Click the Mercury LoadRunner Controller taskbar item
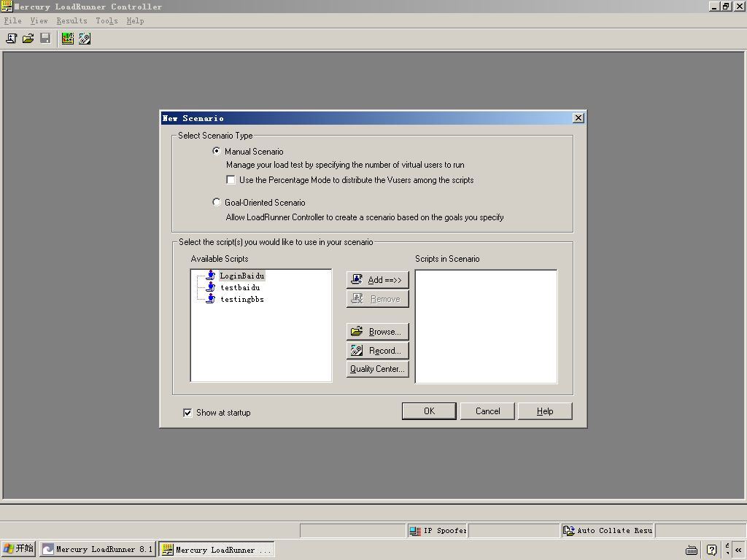This screenshot has width=747, height=560. [217, 550]
